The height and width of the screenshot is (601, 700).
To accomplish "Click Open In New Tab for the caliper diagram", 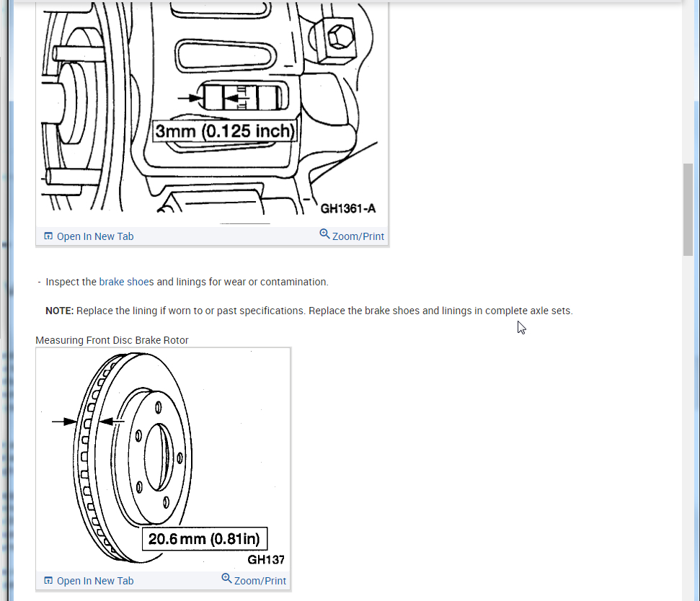I will [x=95, y=236].
